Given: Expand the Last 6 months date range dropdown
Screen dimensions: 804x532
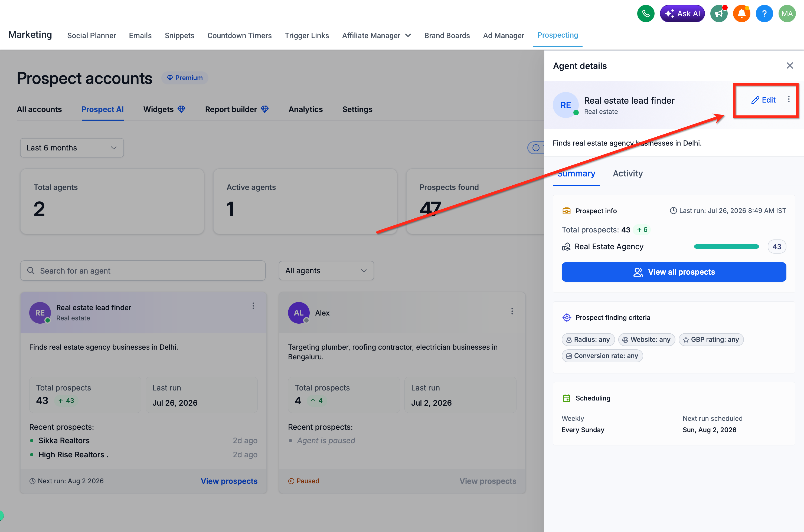Looking at the screenshot, I should point(72,147).
